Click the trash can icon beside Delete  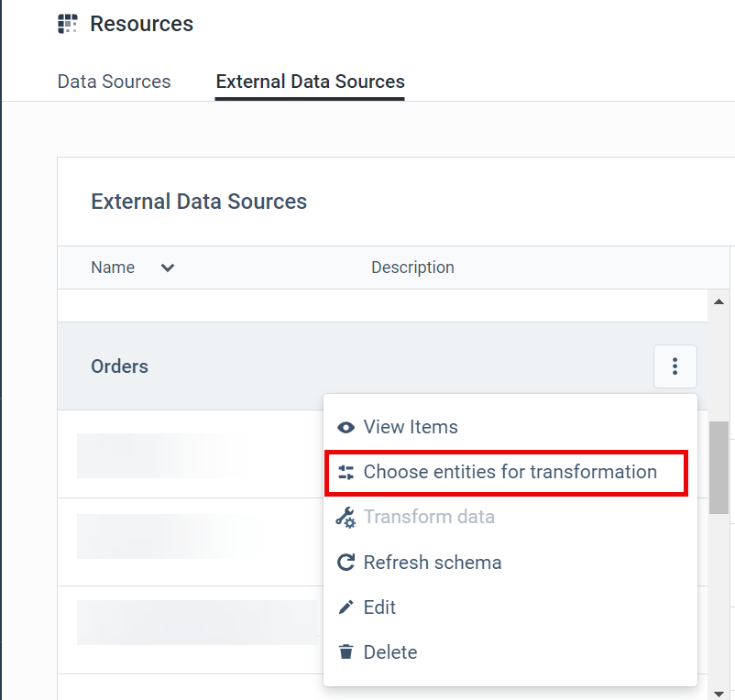coord(346,652)
